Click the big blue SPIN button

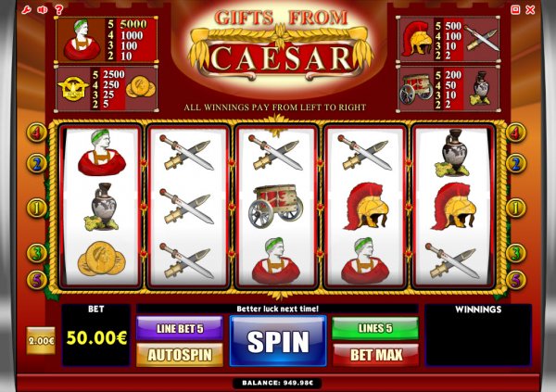278,341
